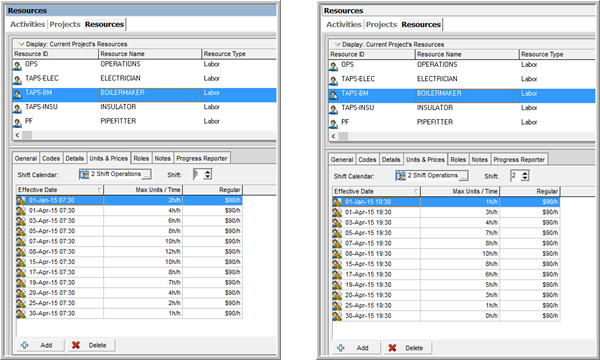Click Add button in right panel
Image resolution: width=600 pixels, height=360 pixels.
[356, 348]
